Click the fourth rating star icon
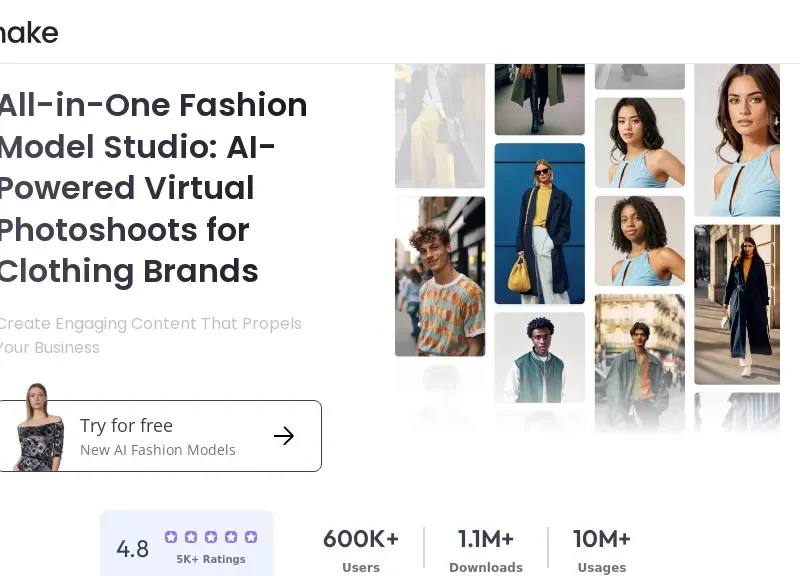 click(x=231, y=536)
